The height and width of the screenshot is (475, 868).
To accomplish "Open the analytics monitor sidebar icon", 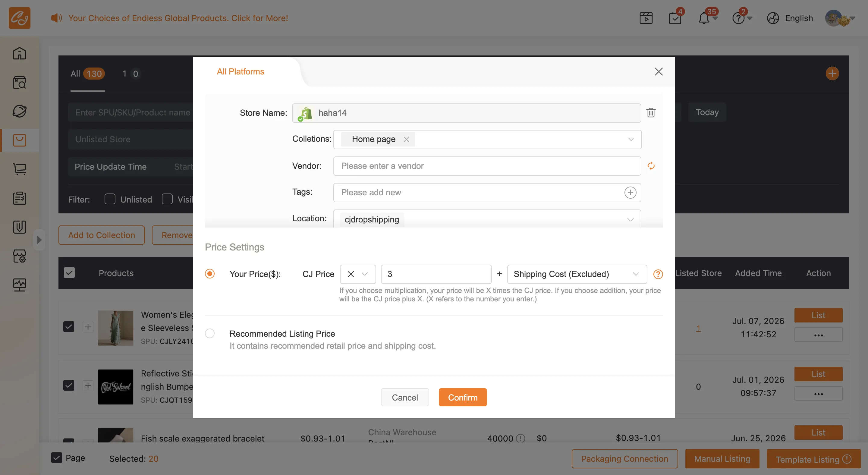I will (x=20, y=285).
